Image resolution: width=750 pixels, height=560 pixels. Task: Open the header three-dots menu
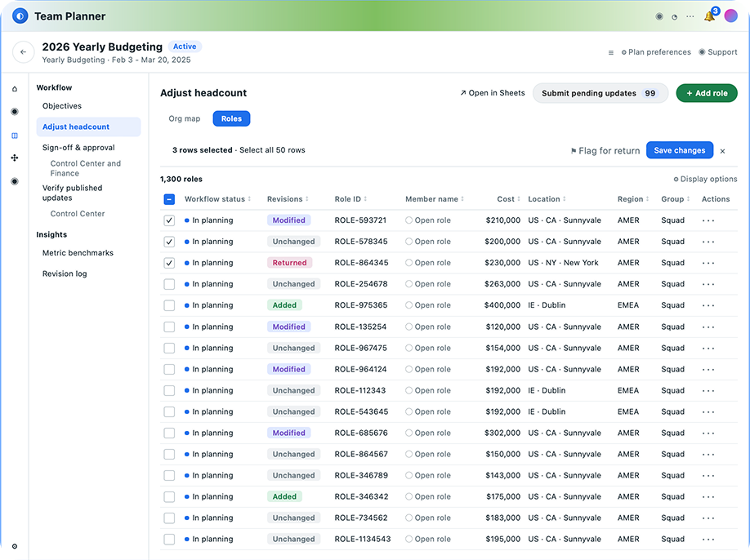click(x=690, y=16)
